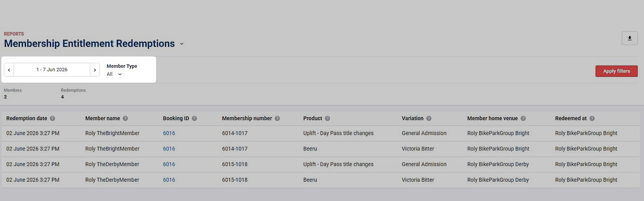Screen dimensions: 644x201
Task: Open booking 6016 link for first Roly TheDerbyMember row
Action: tap(169, 164)
